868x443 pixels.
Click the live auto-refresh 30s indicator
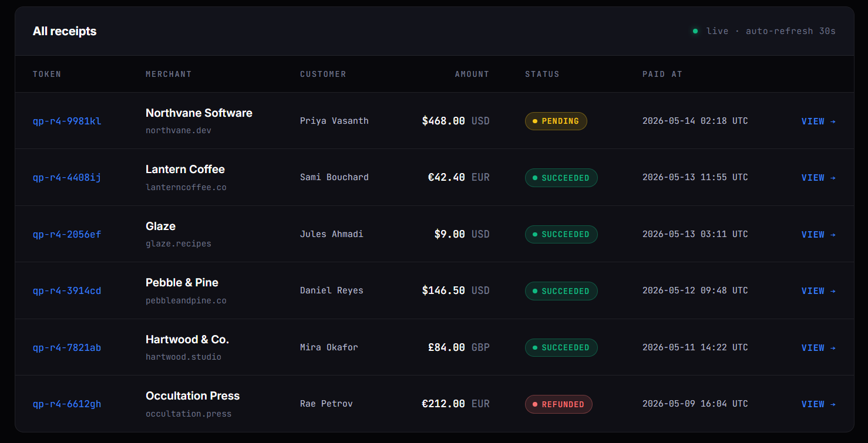click(x=764, y=31)
